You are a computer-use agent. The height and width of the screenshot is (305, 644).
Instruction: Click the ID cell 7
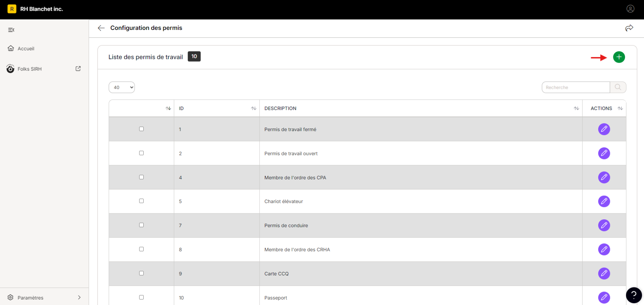pyautogui.click(x=180, y=225)
